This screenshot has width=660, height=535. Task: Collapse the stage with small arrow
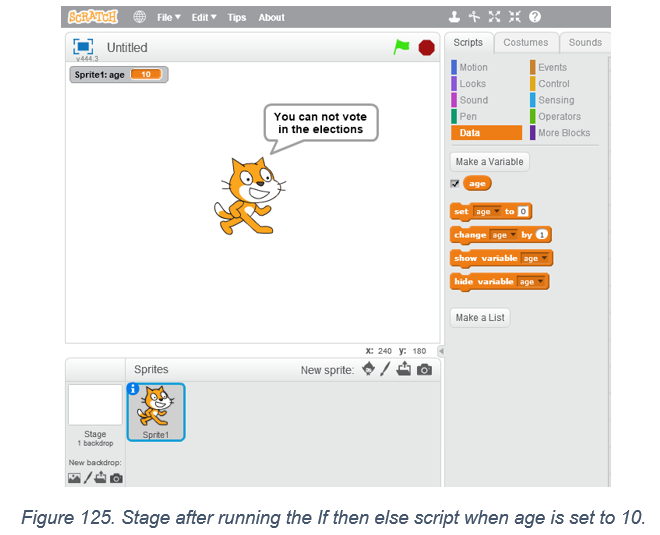(x=441, y=351)
